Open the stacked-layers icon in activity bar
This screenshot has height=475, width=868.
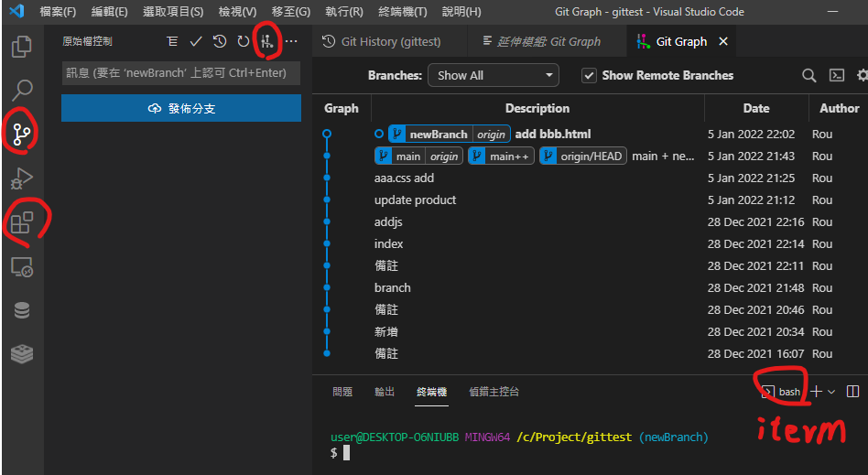click(x=22, y=354)
